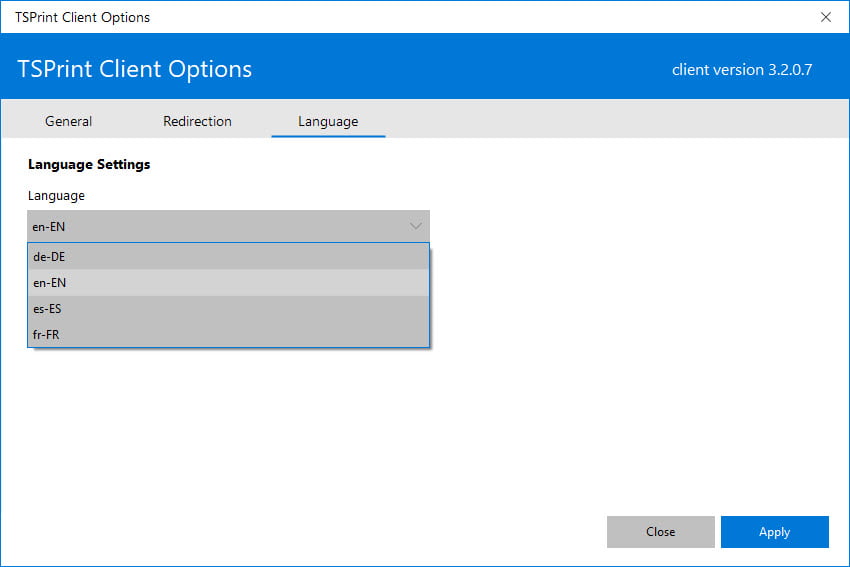
Task: Pick es-ES from the language list
Action: (228, 308)
